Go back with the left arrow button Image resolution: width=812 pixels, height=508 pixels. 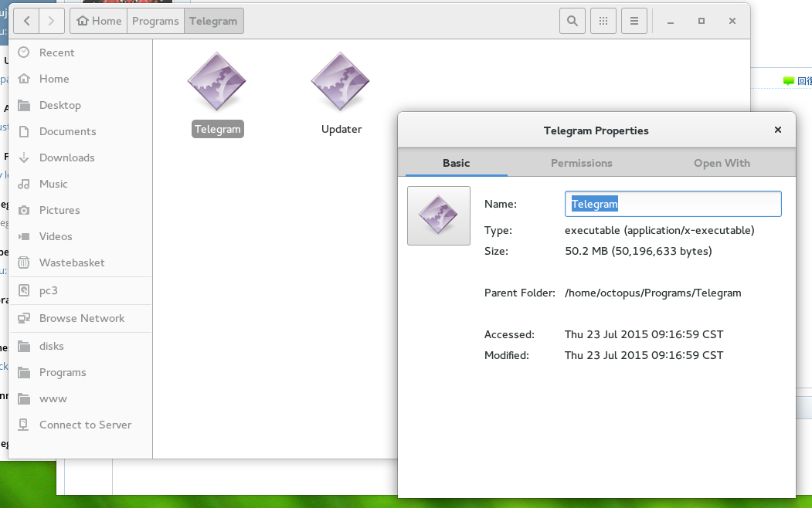click(x=26, y=21)
